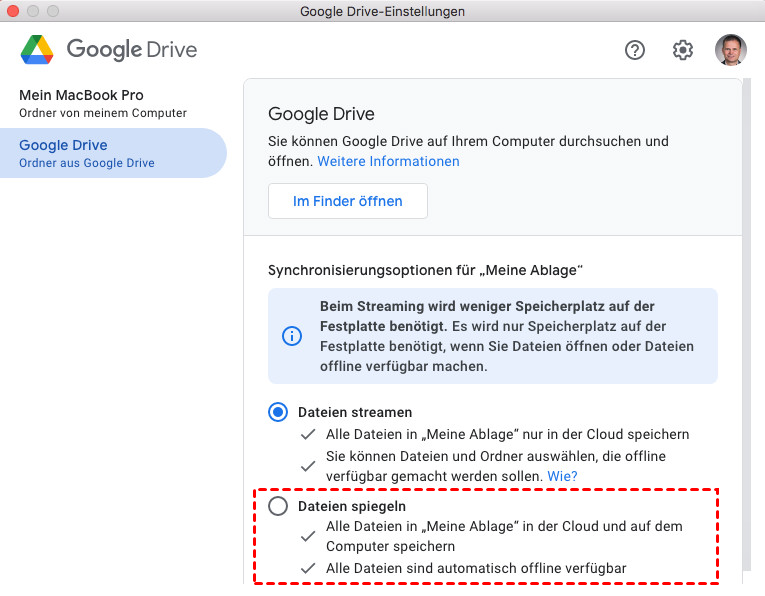Open the Weitere Informationen link
This screenshot has width=765, height=596.
click(x=388, y=161)
